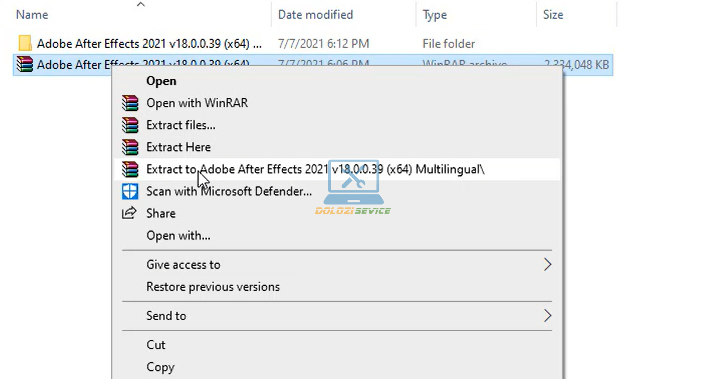This screenshot has width=707, height=379.
Task: Click the WinRAR icon beside Extract files...
Action: [x=130, y=125]
